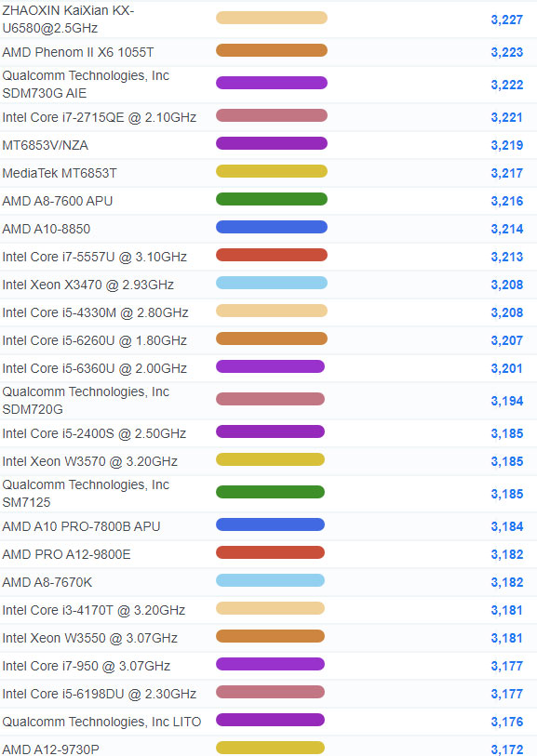Click score 3,223 for Phenom II X6
The width and height of the screenshot is (537, 756).
click(x=507, y=52)
